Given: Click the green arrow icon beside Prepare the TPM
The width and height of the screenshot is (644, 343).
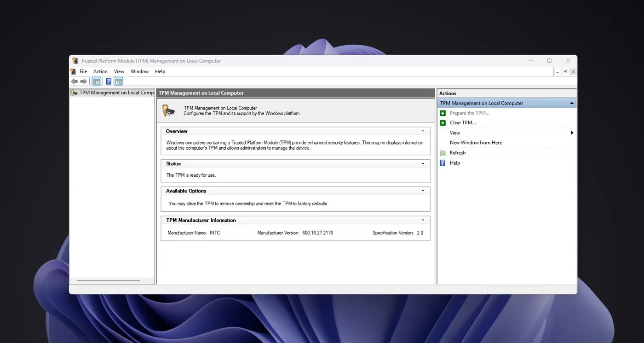Looking at the screenshot, I should [443, 113].
